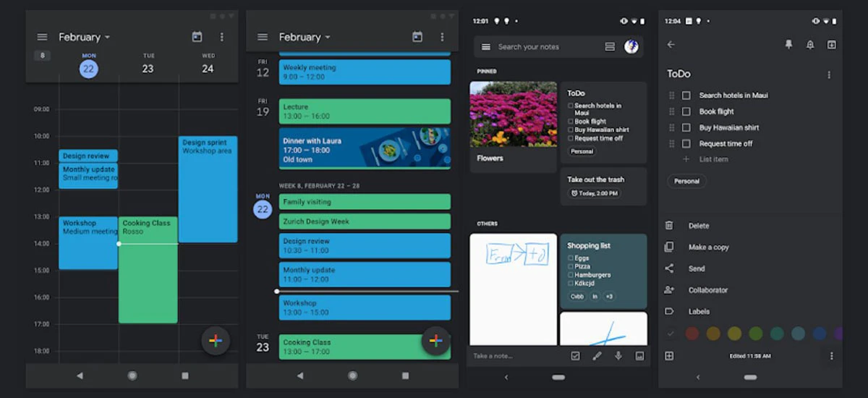Viewport: 868px width, 398px height.
Task: Expand the February dropdown in day view
Action: pos(85,37)
